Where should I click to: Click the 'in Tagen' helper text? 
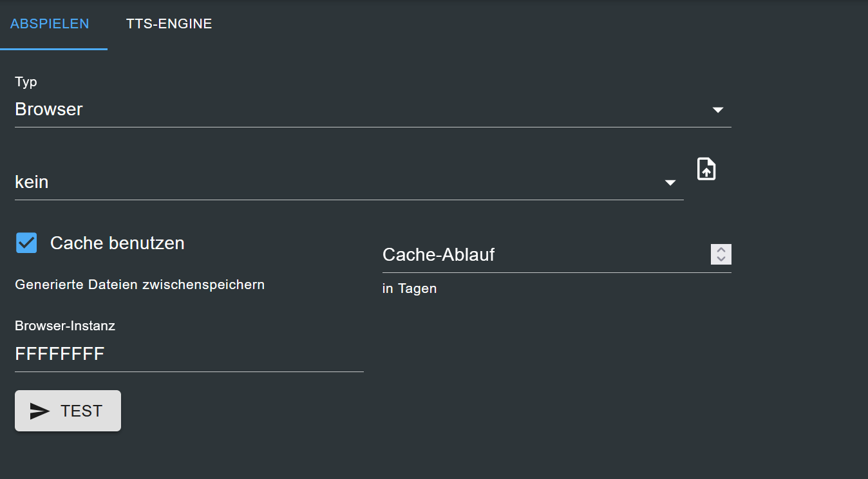pyautogui.click(x=410, y=288)
